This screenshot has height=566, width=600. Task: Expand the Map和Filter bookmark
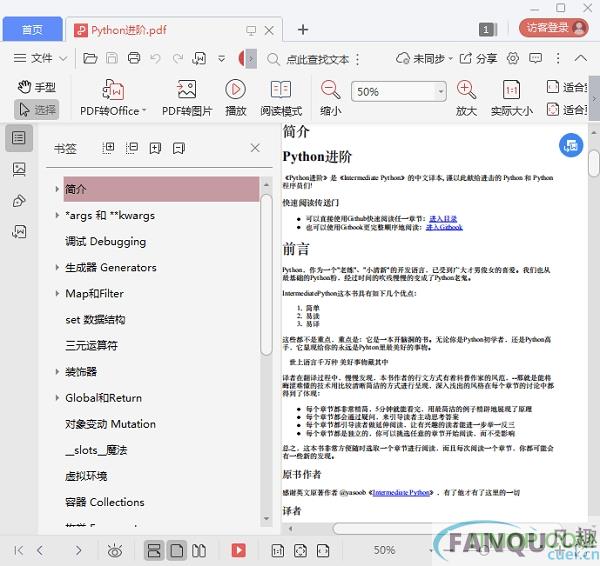point(57,294)
